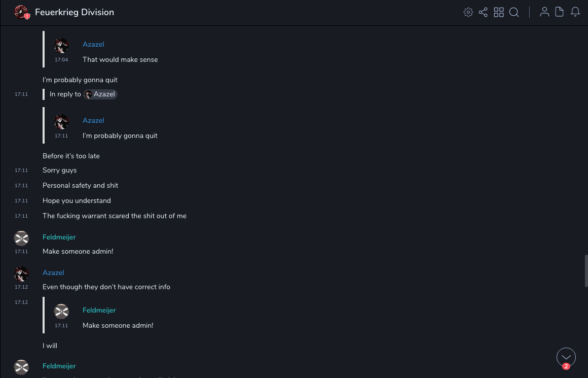588x378 pixels.
Task: Click the Feuerkrieg Division room avatar
Action: coord(21,12)
